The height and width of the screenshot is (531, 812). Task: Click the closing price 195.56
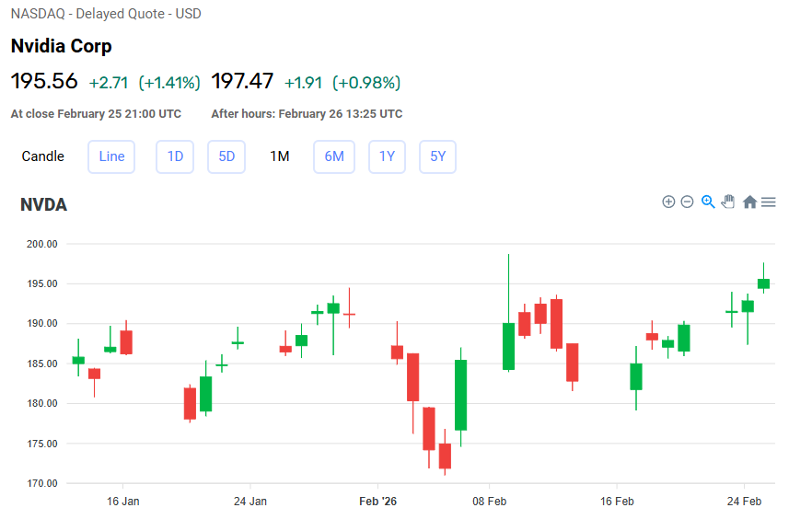point(44,81)
